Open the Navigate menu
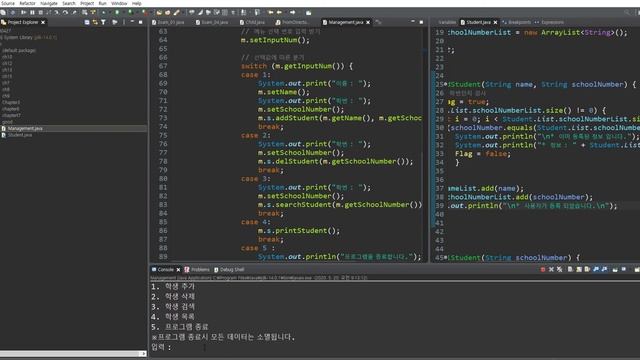This screenshot has height=360, width=640. [x=49, y=3]
